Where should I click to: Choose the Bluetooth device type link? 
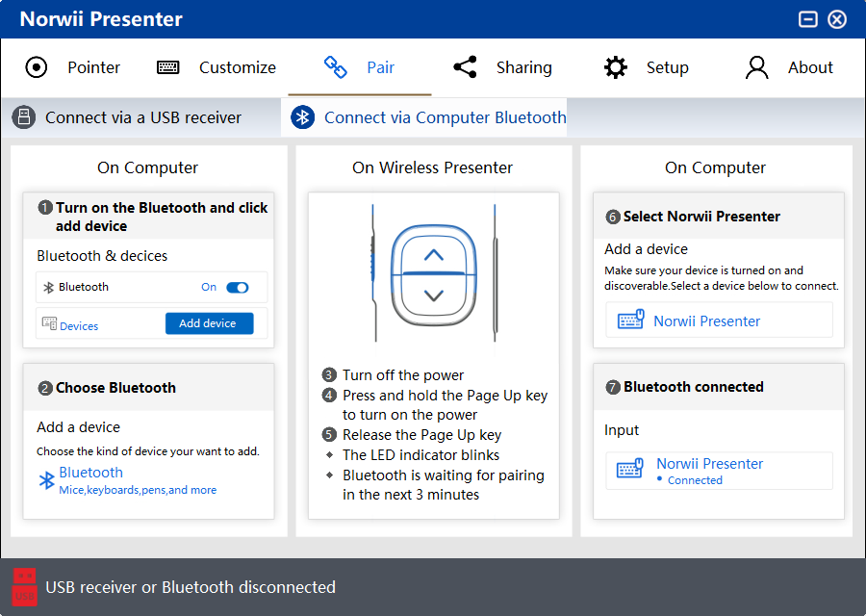91,473
